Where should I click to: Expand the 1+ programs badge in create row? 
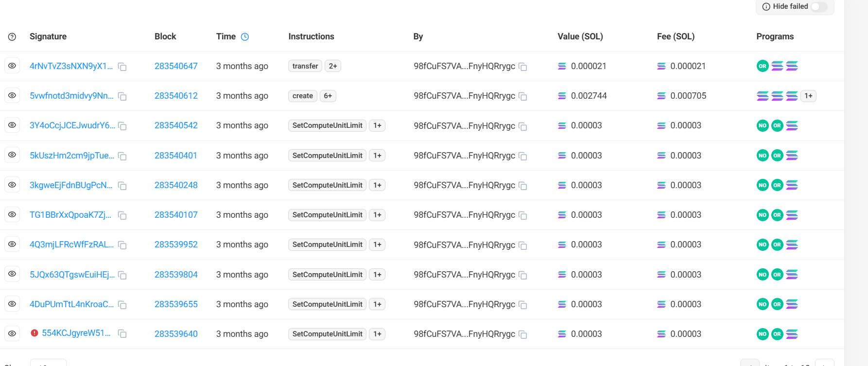pyautogui.click(x=808, y=96)
